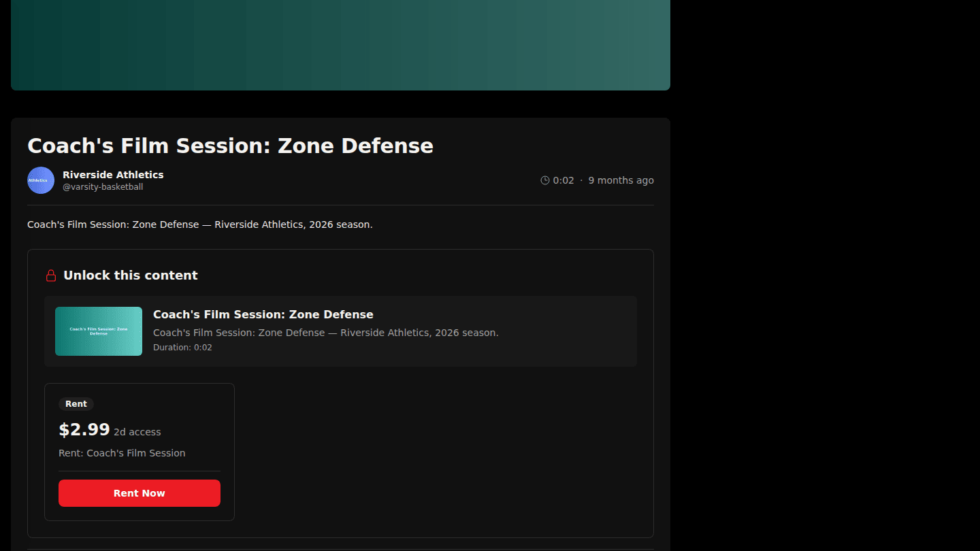Click the main Coach's Film Session heading
Viewport: 980px width, 551px height.
pos(230,146)
